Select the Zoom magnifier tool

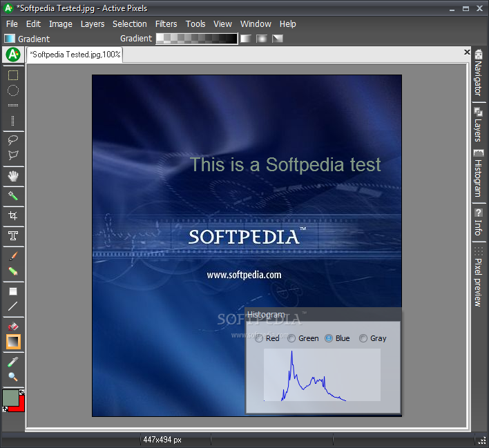13,377
